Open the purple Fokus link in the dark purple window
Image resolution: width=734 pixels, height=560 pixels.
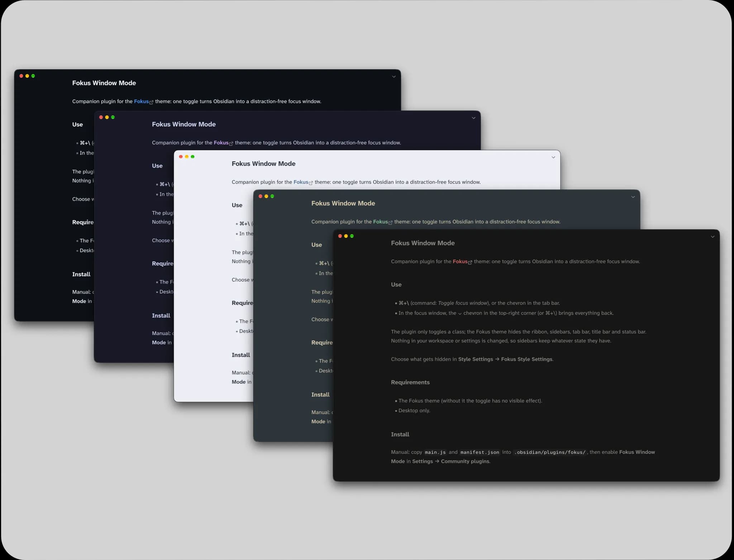[x=221, y=143]
